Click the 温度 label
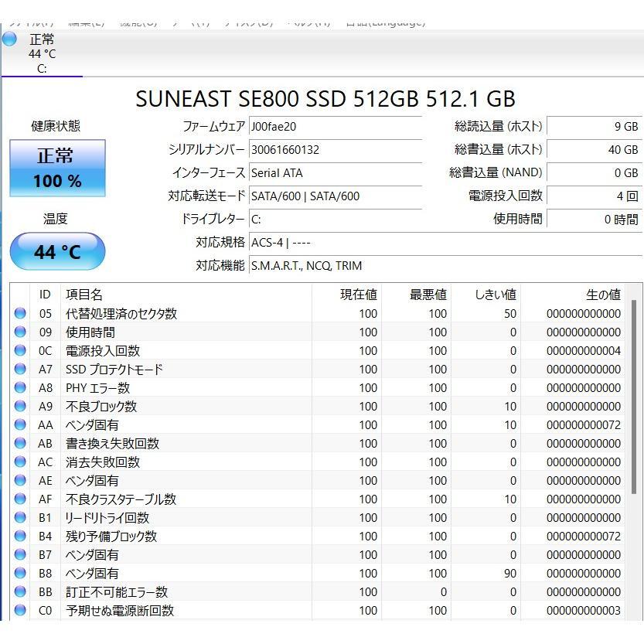644x644 pixels. [x=56, y=219]
